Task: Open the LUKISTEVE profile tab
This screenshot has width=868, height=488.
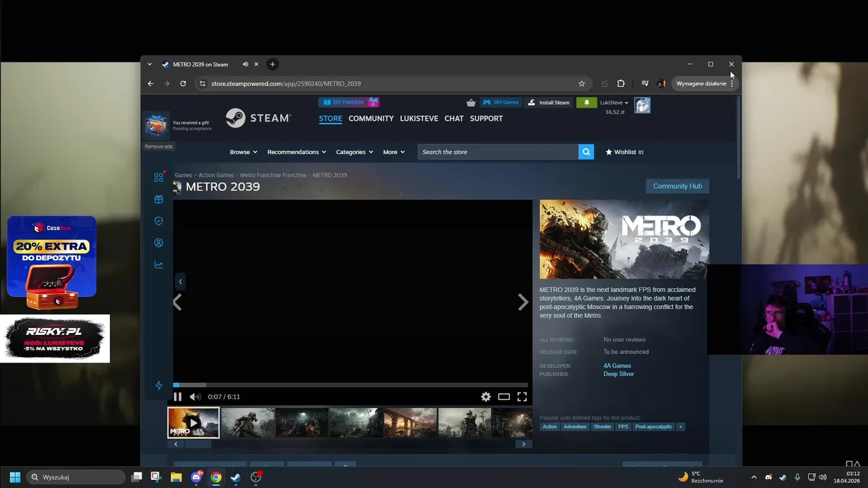Action: pyautogui.click(x=419, y=119)
